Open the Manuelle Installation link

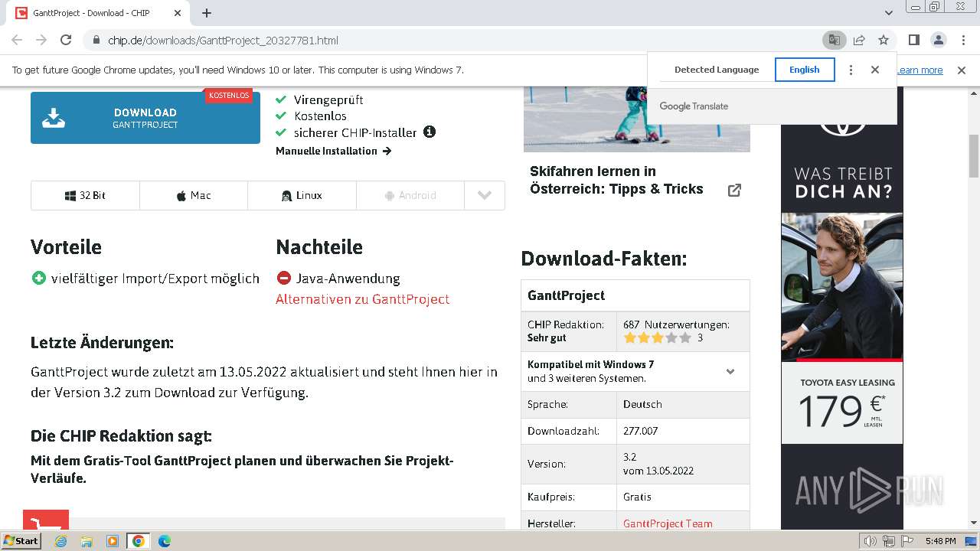coord(334,151)
